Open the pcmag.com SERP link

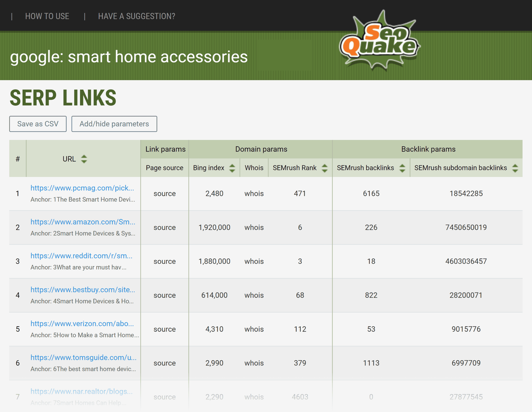coord(82,188)
